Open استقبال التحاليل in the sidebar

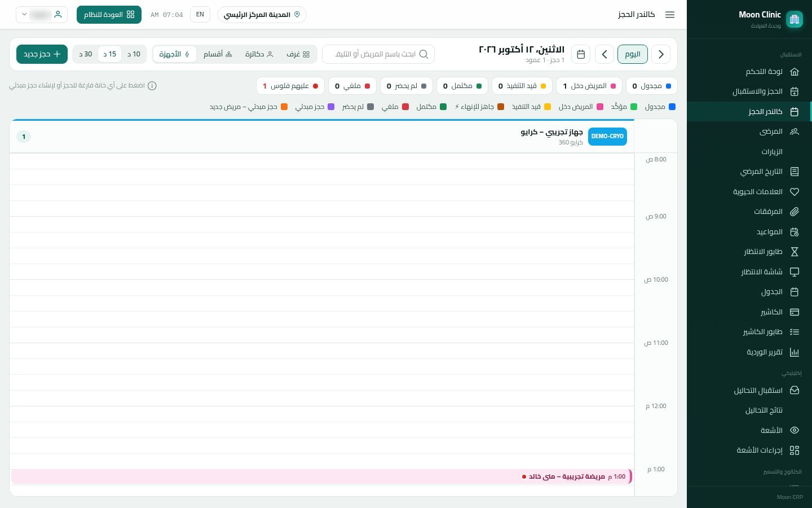pyautogui.click(x=749, y=391)
